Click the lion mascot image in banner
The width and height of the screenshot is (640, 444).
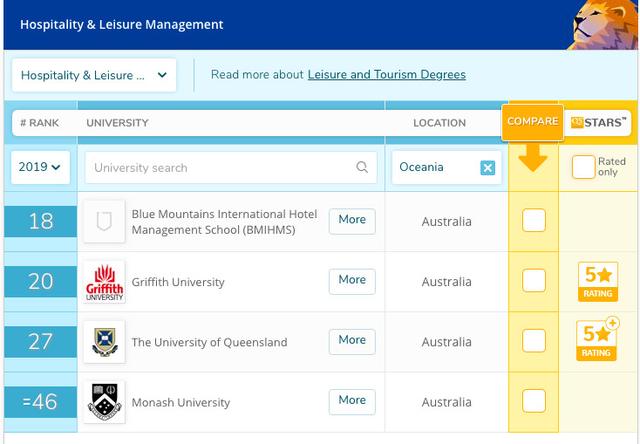click(603, 24)
